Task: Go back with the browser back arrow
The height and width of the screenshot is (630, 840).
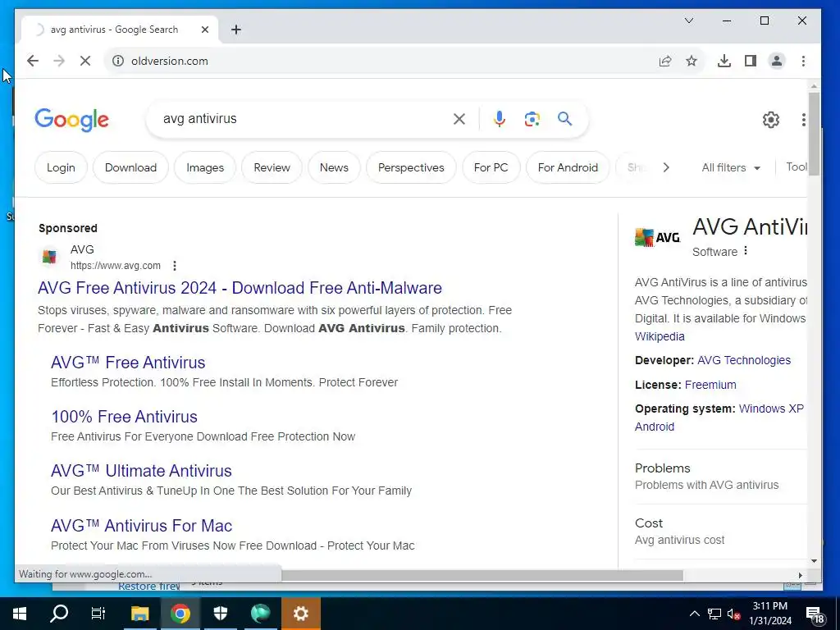Action: pyautogui.click(x=33, y=61)
